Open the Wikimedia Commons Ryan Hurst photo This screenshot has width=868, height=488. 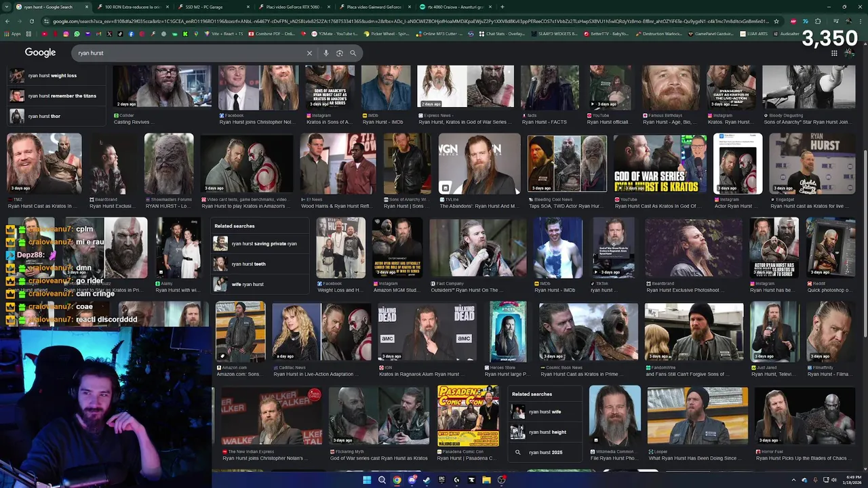[614, 415]
